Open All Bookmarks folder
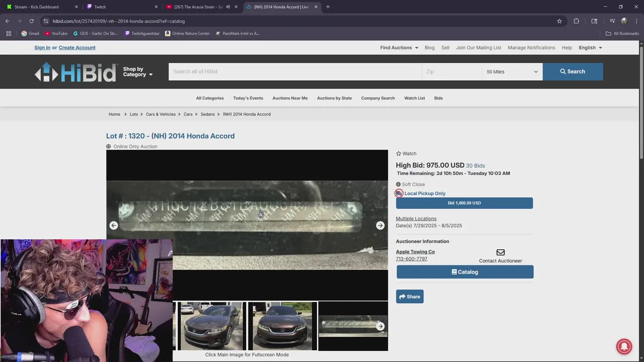The image size is (644, 362). 622,34
